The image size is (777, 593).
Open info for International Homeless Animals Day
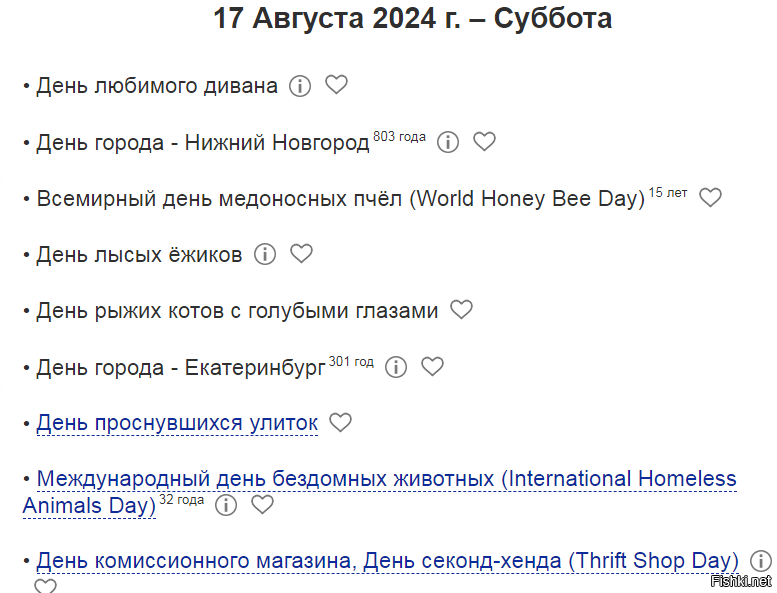click(226, 505)
